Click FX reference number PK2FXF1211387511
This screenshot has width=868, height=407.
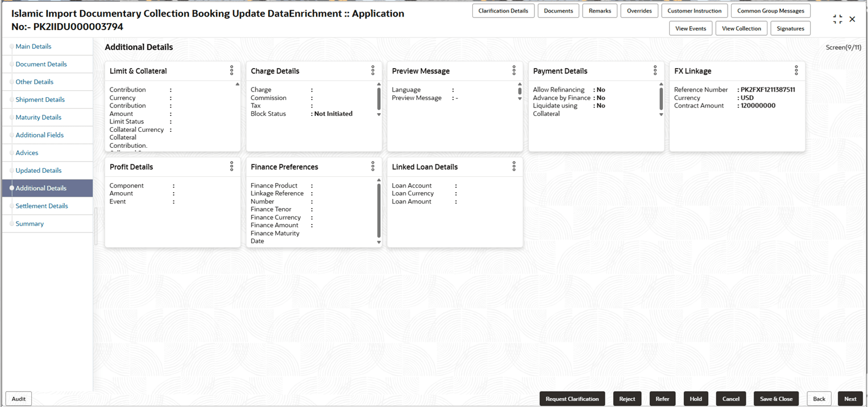(x=767, y=90)
